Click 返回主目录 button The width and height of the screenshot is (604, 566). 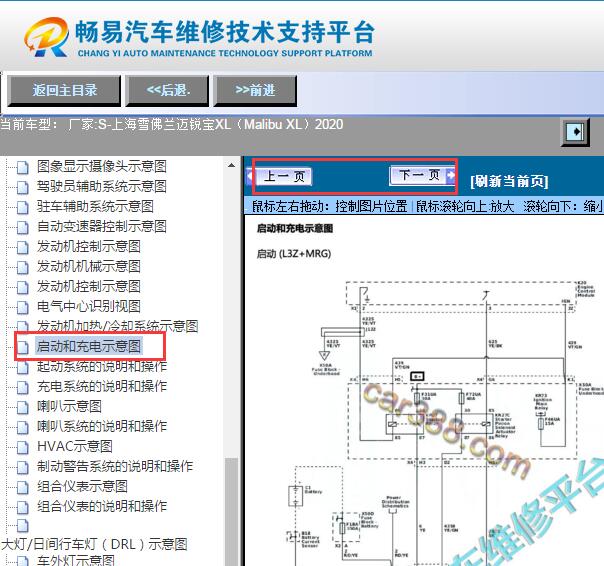(64, 91)
